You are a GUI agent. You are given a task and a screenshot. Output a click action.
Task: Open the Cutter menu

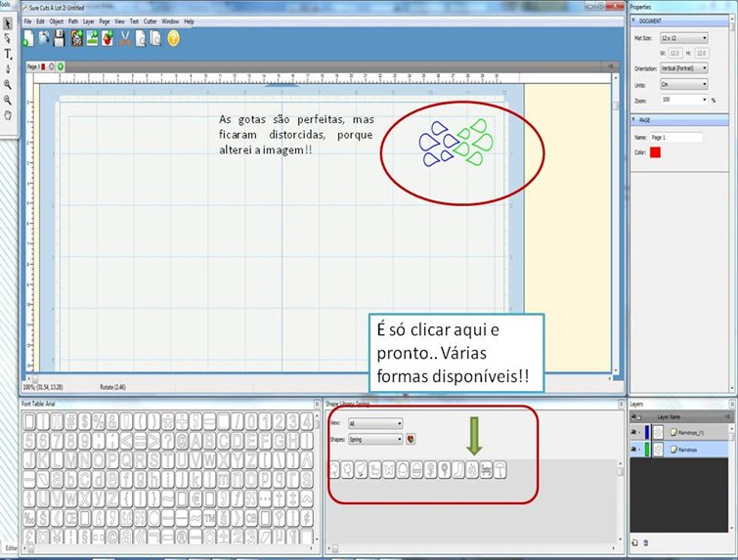coord(151,22)
